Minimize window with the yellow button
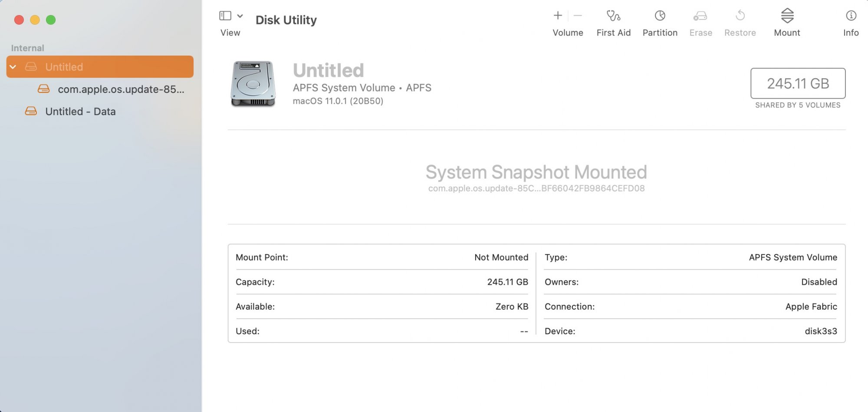This screenshot has height=412, width=868. pos(35,20)
